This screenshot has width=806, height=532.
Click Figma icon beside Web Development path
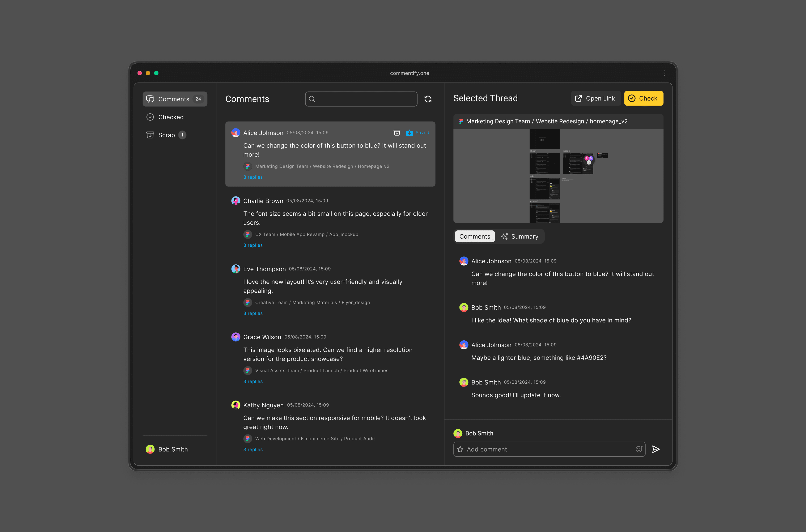pyautogui.click(x=248, y=439)
